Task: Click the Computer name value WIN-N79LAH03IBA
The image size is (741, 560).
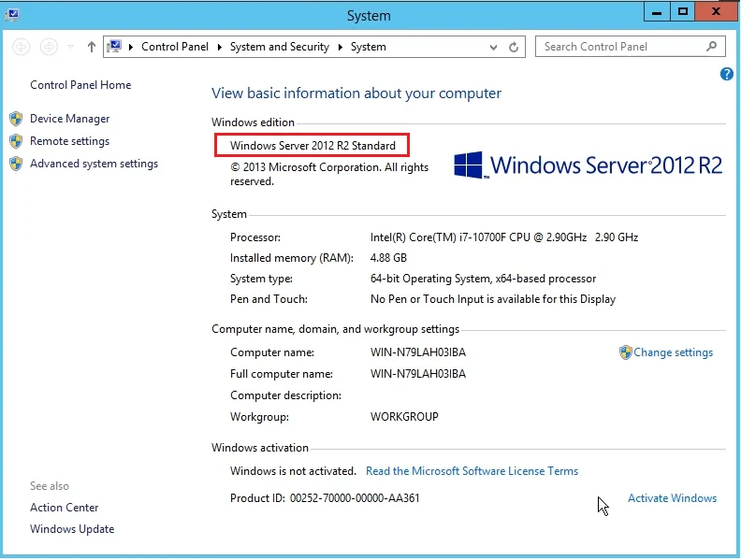Action: (x=418, y=352)
